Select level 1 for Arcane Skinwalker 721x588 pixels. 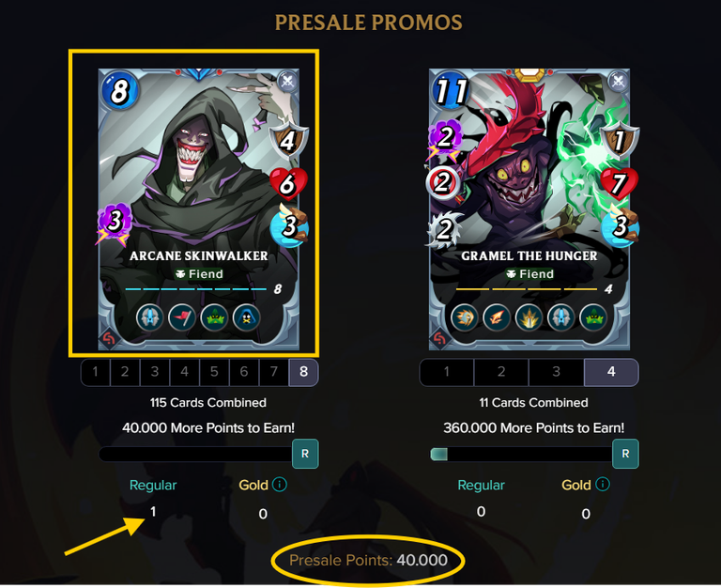point(95,372)
